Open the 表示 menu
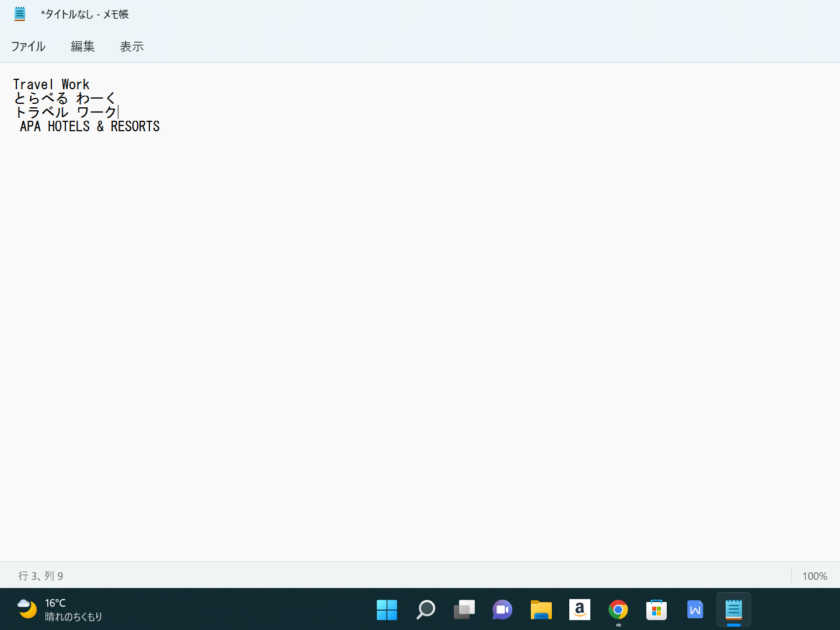840x630 pixels. click(131, 47)
